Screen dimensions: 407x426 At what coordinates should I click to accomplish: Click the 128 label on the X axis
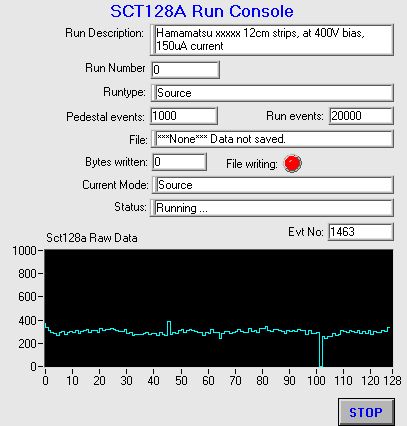tap(392, 381)
